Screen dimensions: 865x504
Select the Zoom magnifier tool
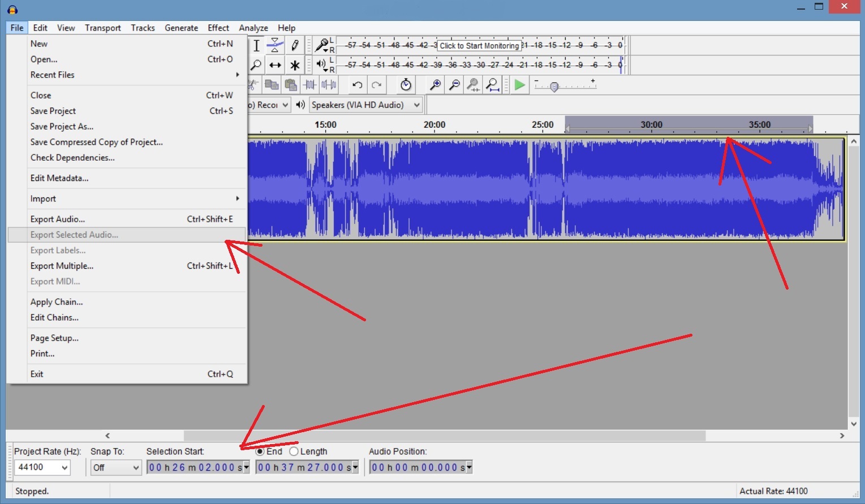256,65
